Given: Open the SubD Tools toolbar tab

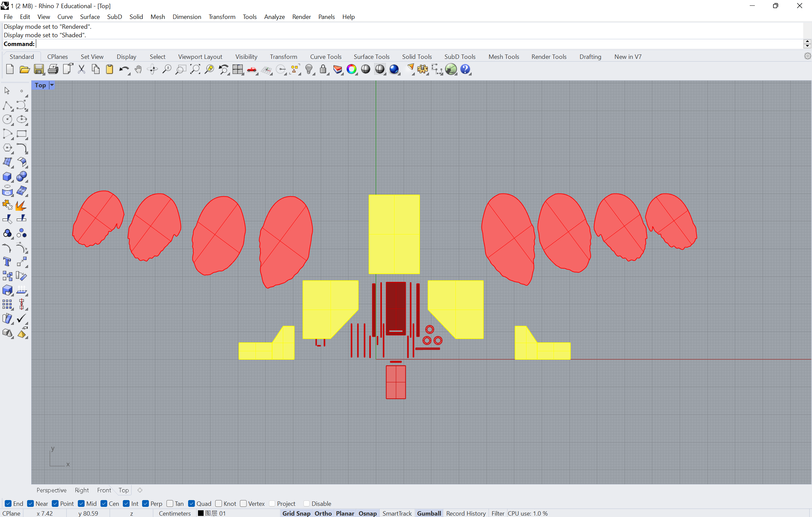Looking at the screenshot, I should point(460,57).
